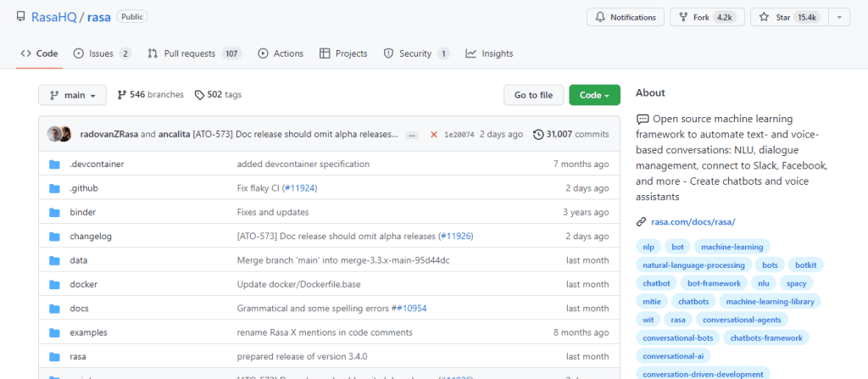The height and width of the screenshot is (379, 868).
Task: Select the botkit topic tag
Action: [x=805, y=265]
